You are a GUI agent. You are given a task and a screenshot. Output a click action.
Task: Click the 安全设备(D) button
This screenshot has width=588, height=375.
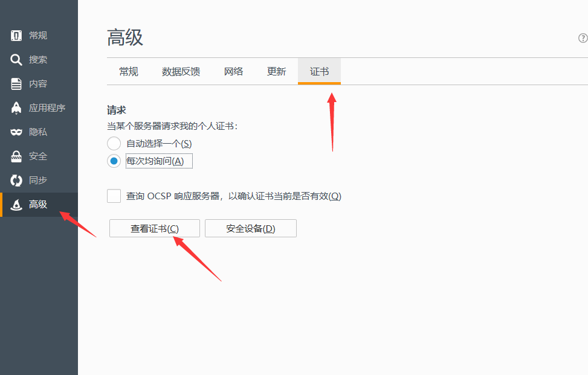point(251,228)
